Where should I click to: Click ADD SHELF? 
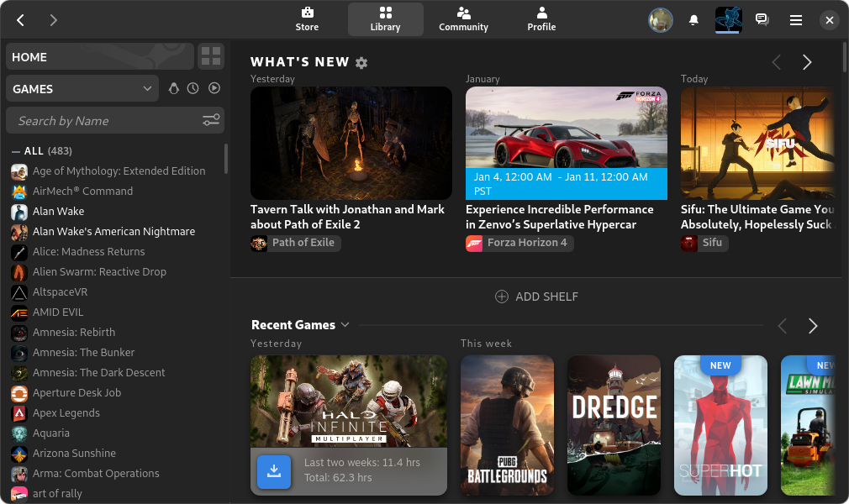(536, 297)
